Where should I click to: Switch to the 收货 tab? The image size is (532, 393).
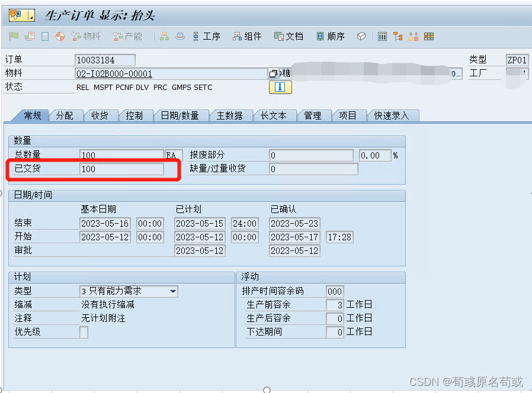pyautogui.click(x=101, y=115)
